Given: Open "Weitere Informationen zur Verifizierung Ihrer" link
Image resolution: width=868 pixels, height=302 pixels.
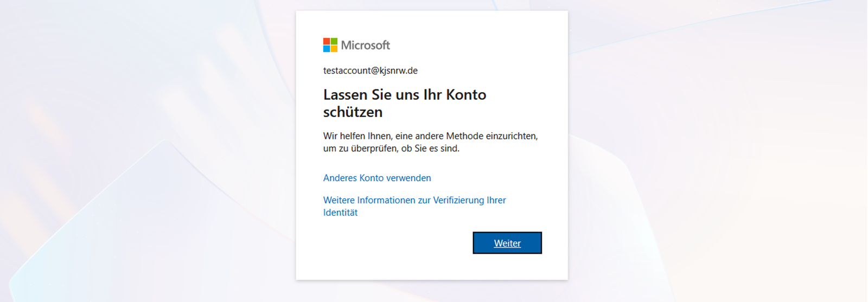Looking at the screenshot, I should tap(414, 200).
